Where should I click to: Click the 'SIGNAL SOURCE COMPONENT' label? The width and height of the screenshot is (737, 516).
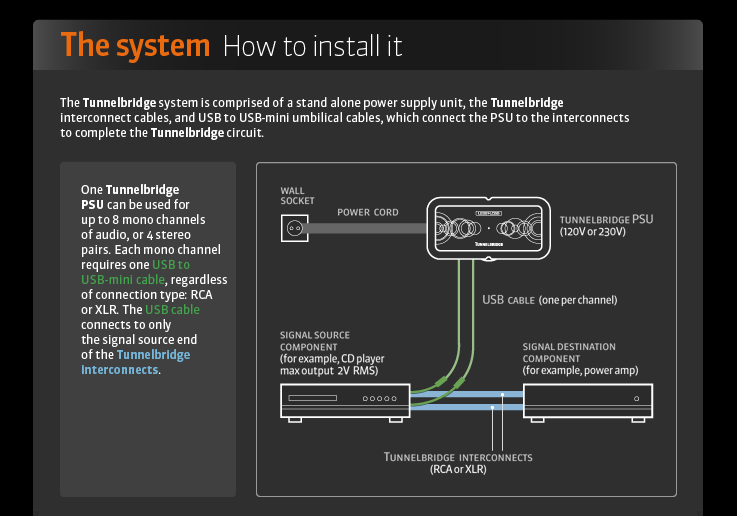pos(315,341)
